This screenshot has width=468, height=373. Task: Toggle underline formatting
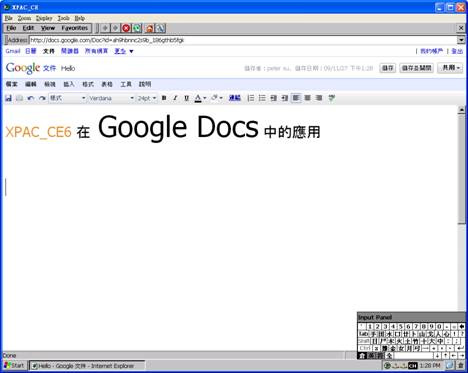point(187,98)
